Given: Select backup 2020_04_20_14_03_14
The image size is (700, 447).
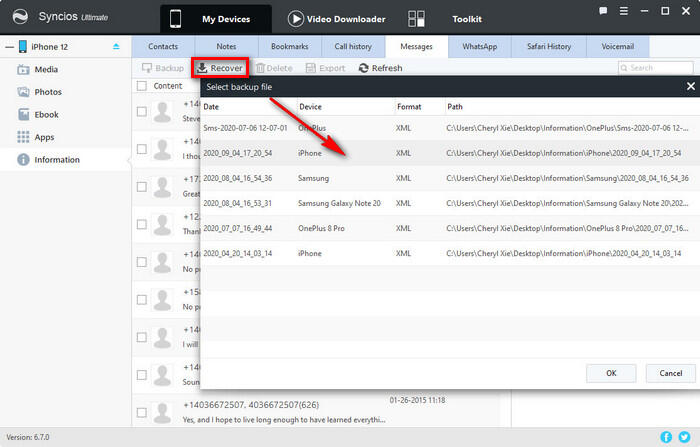Looking at the screenshot, I should 450,253.
